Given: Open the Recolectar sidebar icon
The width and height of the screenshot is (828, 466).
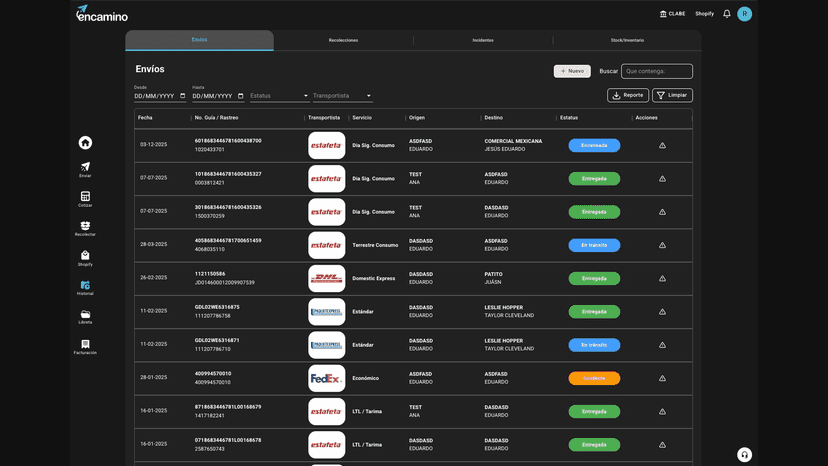Looking at the screenshot, I should click(x=85, y=226).
